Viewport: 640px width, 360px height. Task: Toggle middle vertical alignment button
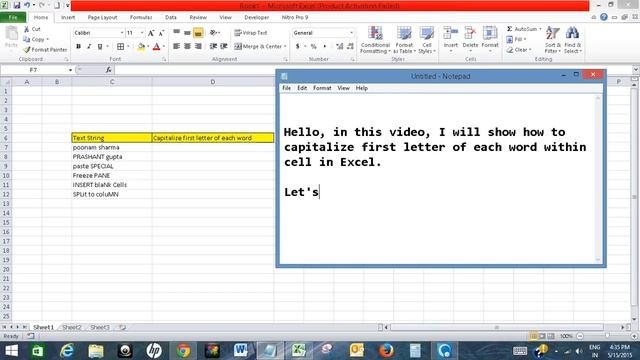click(x=187, y=33)
